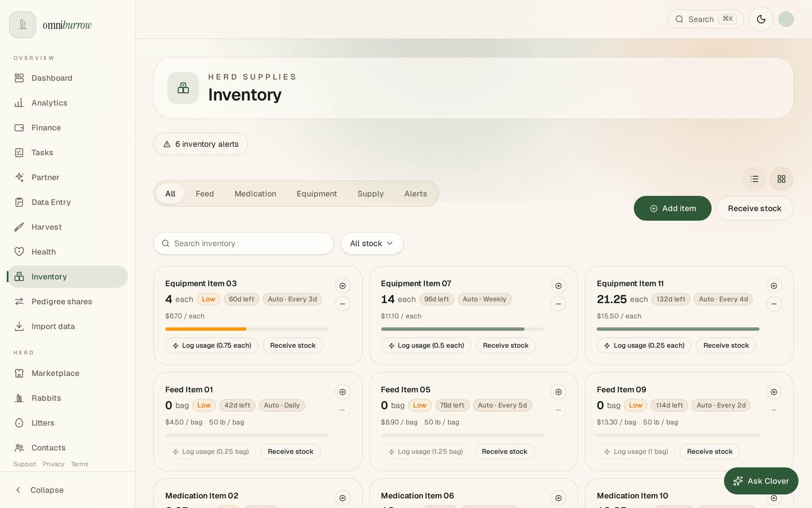
Task: Receive stock for Feed Item 01
Action: pyautogui.click(x=291, y=452)
